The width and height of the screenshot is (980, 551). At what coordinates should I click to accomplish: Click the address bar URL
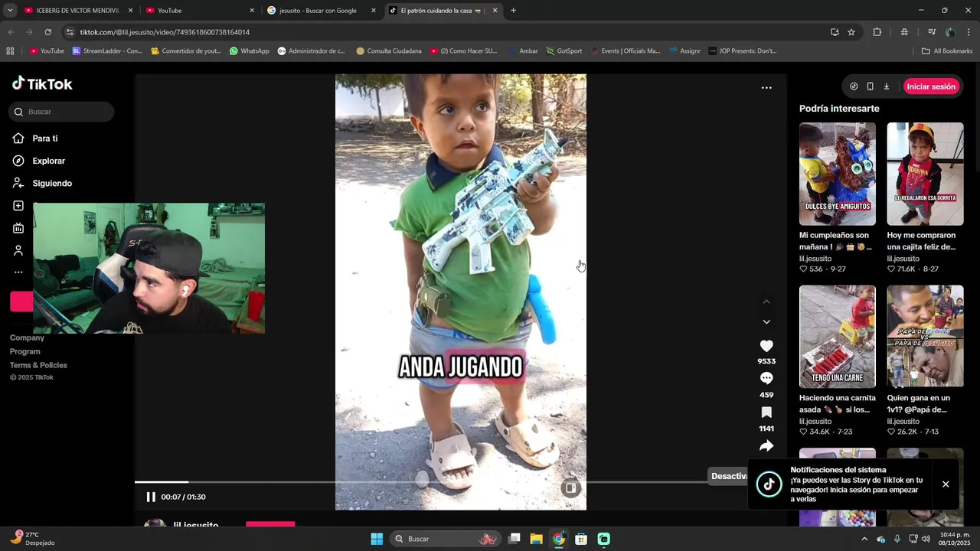coord(165,32)
